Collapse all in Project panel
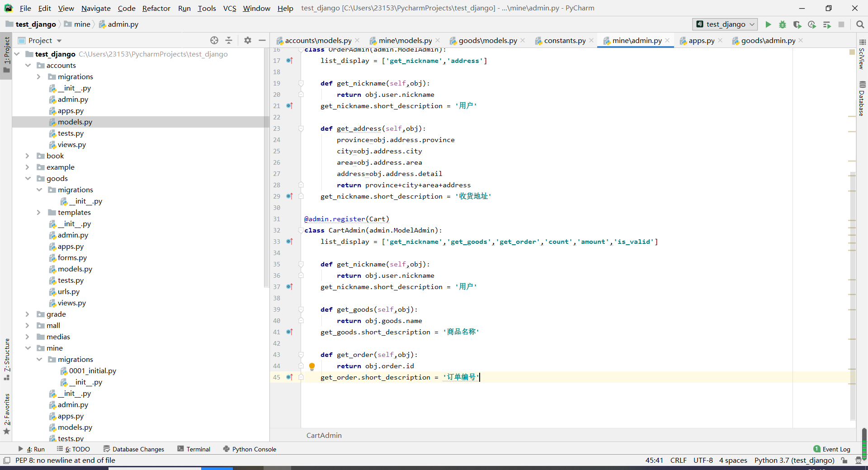Image resolution: width=868 pixels, height=470 pixels. (229, 40)
